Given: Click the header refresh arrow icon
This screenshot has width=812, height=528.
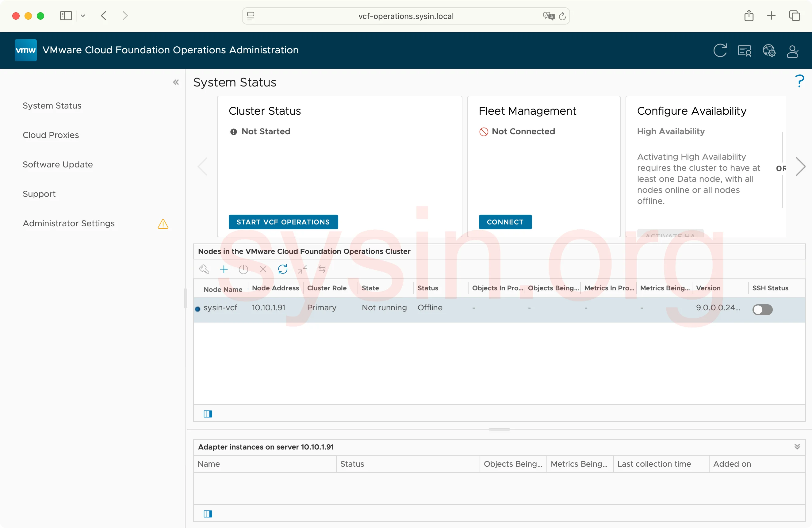Looking at the screenshot, I should (x=720, y=51).
